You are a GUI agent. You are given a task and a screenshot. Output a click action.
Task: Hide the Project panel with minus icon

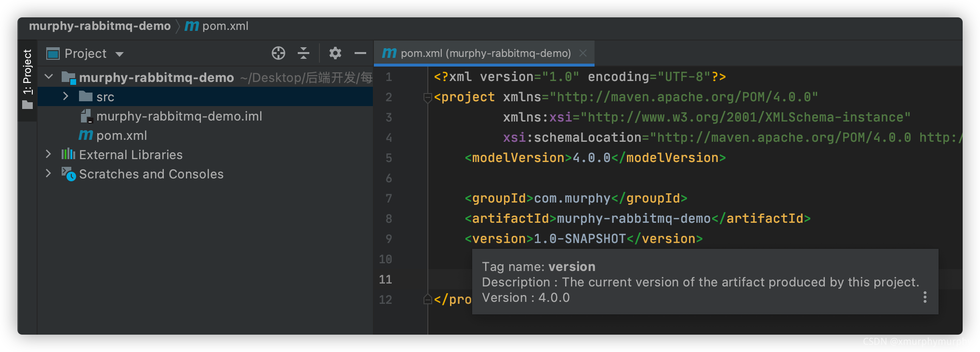point(360,53)
